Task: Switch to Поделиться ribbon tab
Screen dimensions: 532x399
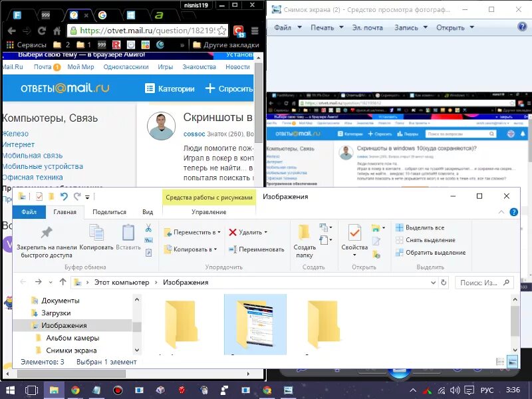Action: 109,212
